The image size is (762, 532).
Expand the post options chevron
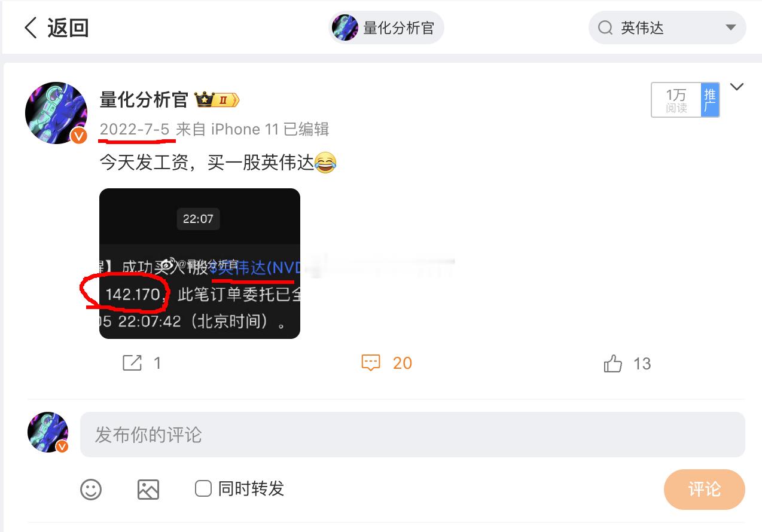pos(737,87)
